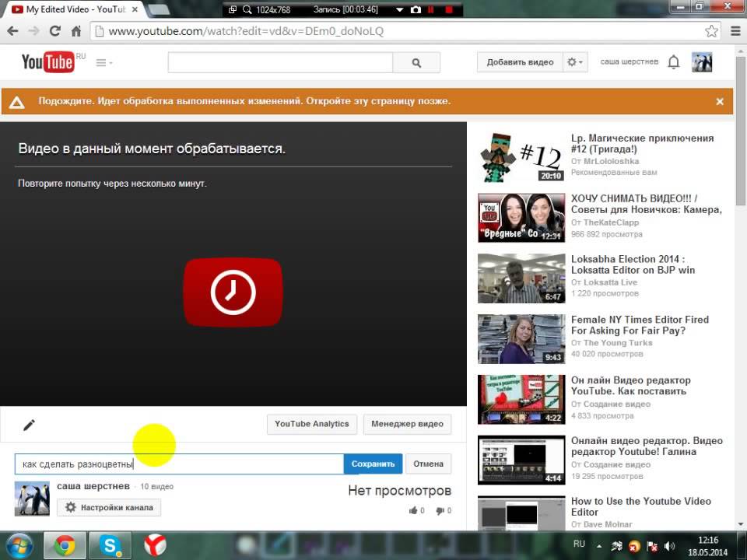Image resolution: width=747 pixels, height=560 pixels.
Task: Click the recorder window-select icon
Action: [233, 9]
